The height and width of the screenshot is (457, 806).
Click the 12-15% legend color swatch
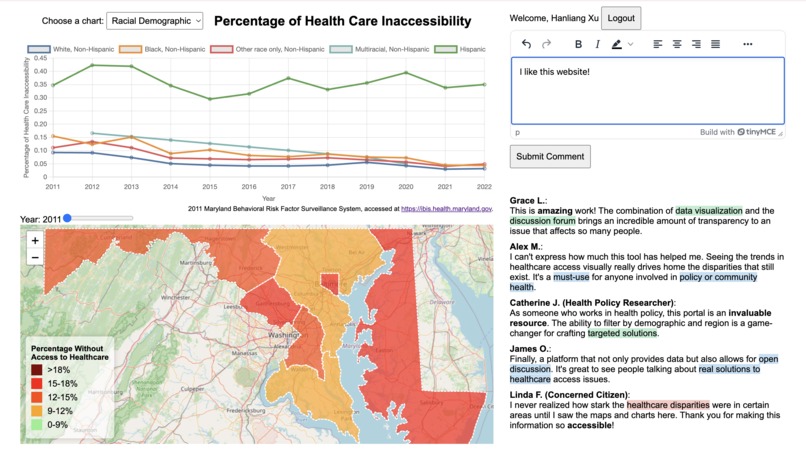click(x=36, y=397)
